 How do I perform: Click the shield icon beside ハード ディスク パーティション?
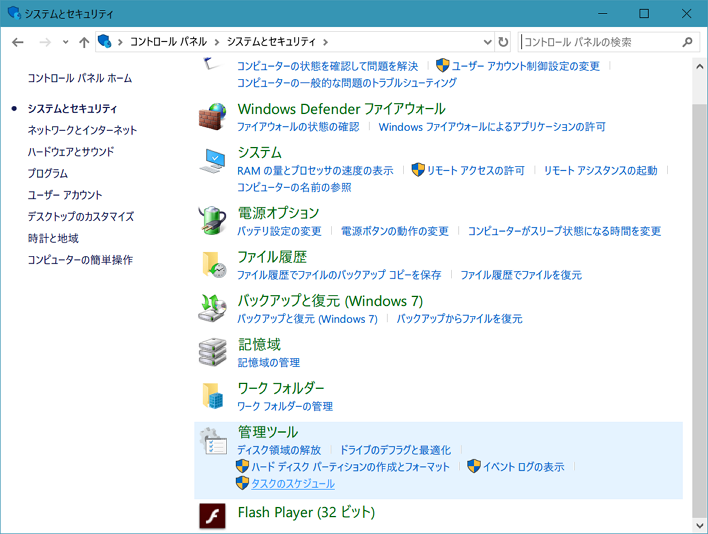[x=242, y=466]
